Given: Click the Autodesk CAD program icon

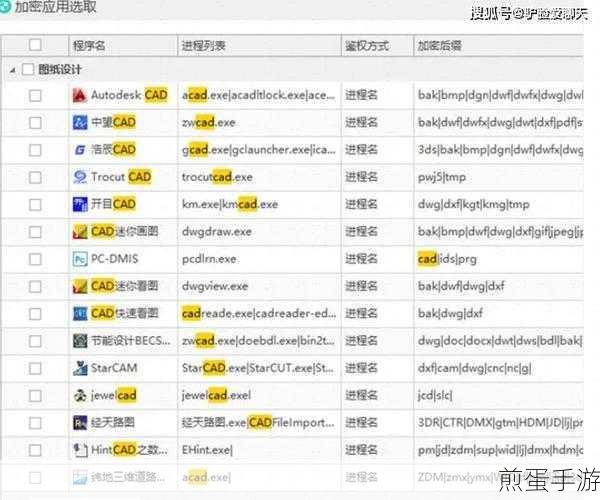Looking at the screenshot, I should tap(80, 95).
